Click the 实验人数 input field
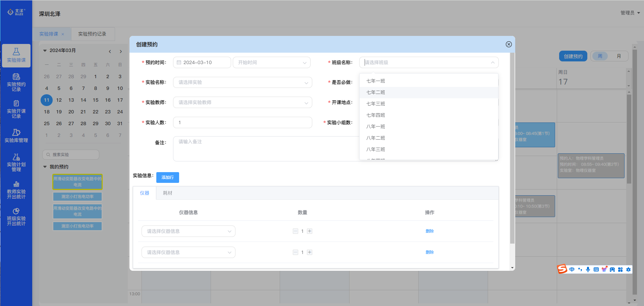Screen dimensions: 644x306 point(243,122)
